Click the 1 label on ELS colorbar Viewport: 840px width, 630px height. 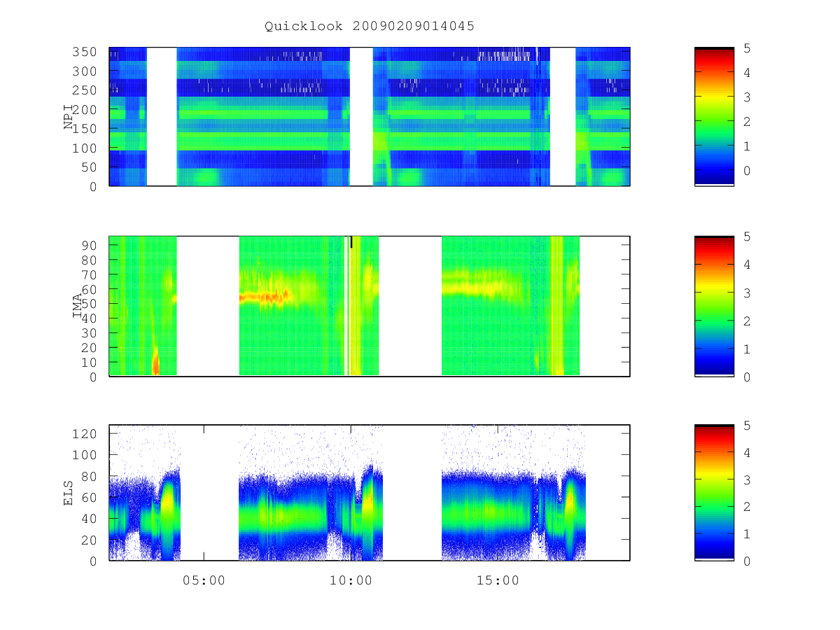(x=748, y=534)
